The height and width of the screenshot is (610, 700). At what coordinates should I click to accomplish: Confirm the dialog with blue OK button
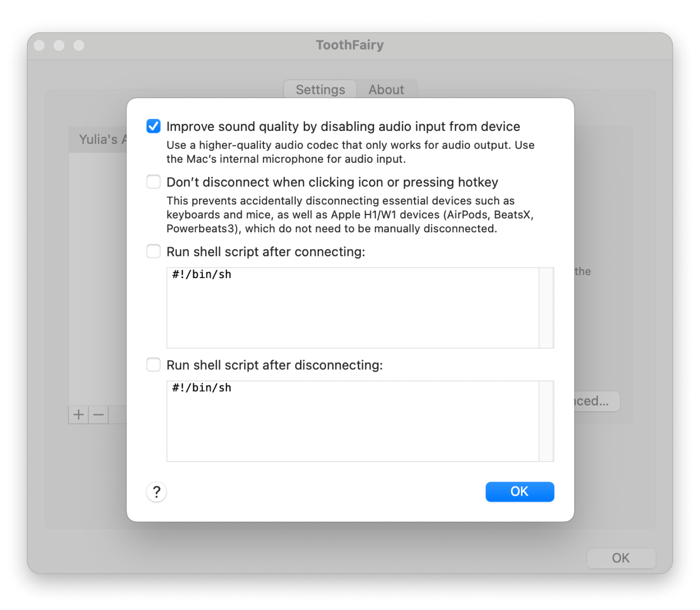[520, 492]
